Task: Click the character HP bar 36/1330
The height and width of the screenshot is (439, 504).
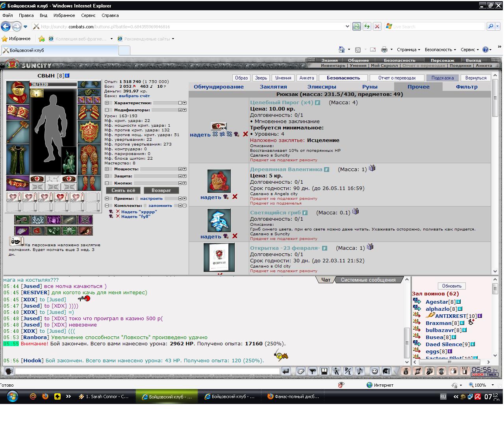Action: coord(53,84)
